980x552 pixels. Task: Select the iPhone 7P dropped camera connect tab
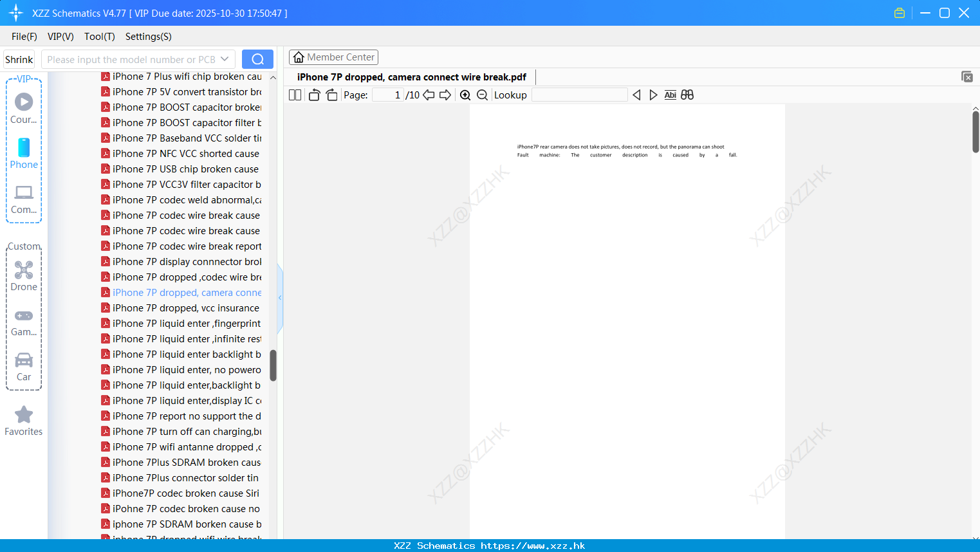[412, 77]
